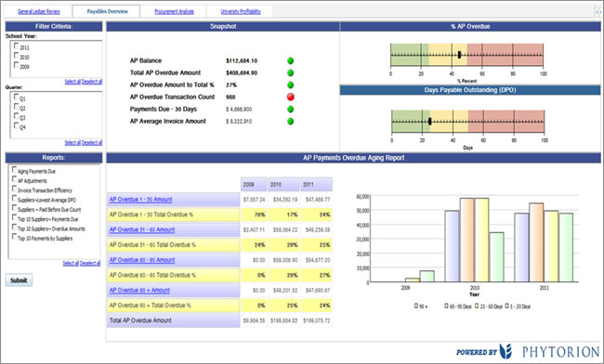Click the 2010 column header in aging table
Screen dimensions: 604x364
pyautogui.click(x=284, y=185)
